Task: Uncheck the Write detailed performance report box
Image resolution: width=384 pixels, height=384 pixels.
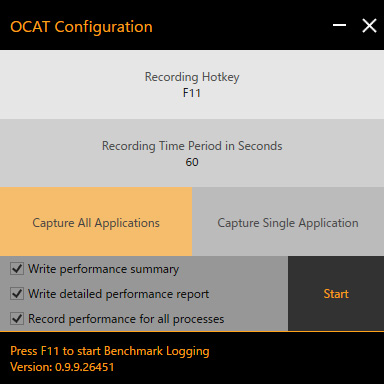Action: (17, 294)
